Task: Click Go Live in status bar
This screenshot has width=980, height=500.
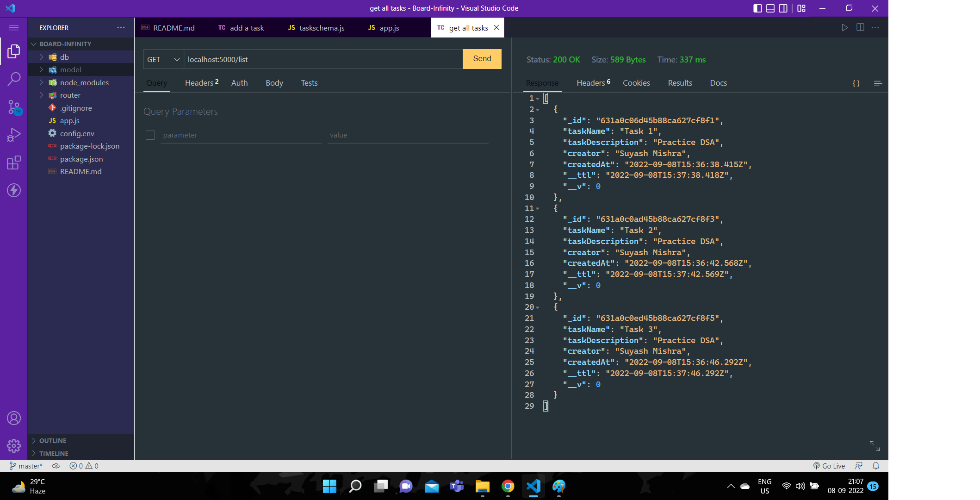Action: coord(829,466)
